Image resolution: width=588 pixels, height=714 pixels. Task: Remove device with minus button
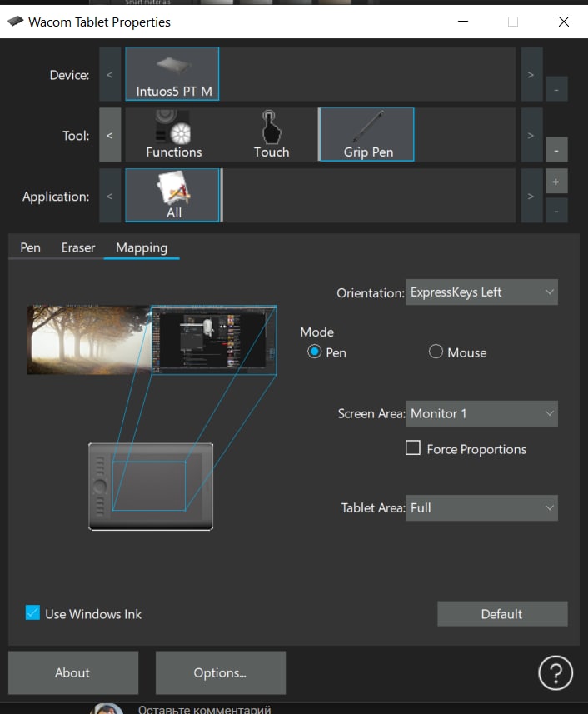(x=556, y=89)
